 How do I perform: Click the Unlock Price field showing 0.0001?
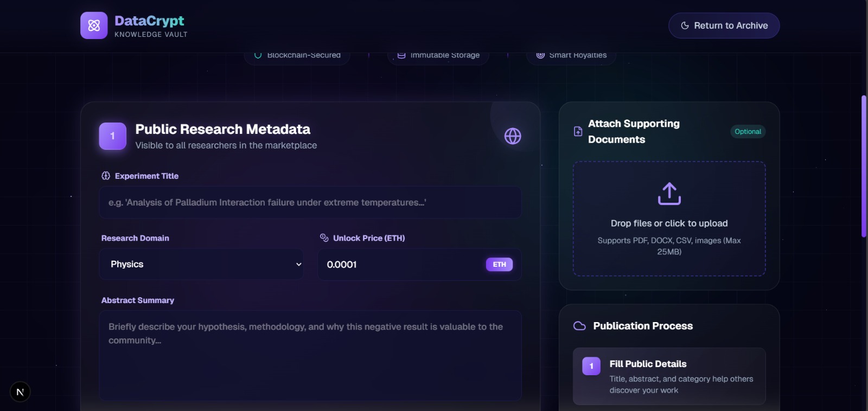pyautogui.click(x=419, y=265)
